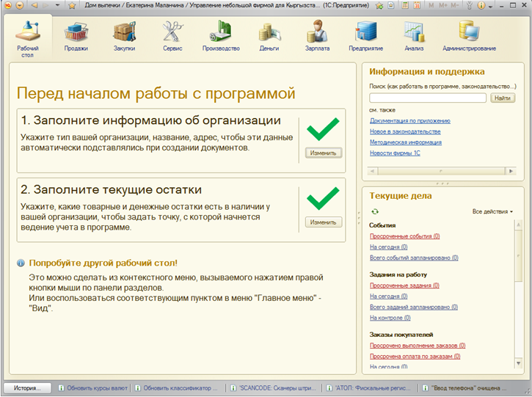Click the favorites star in title bar
Screen dimensions: 532x397
(72, 5)
